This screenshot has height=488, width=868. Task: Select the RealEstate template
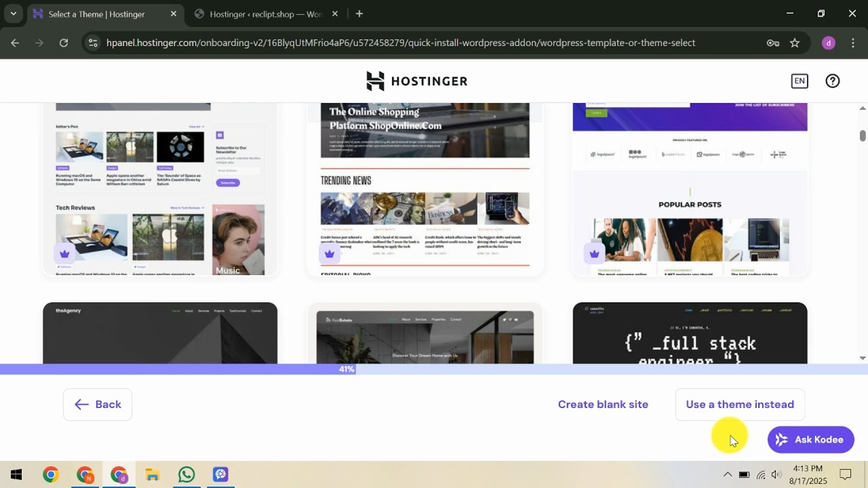point(425,333)
